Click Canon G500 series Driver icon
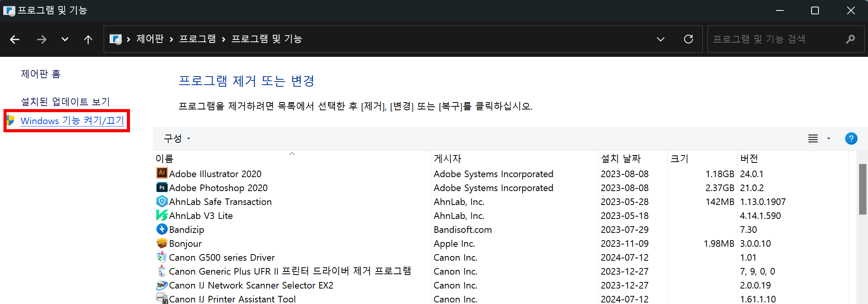This screenshot has height=304, width=868. click(x=162, y=257)
